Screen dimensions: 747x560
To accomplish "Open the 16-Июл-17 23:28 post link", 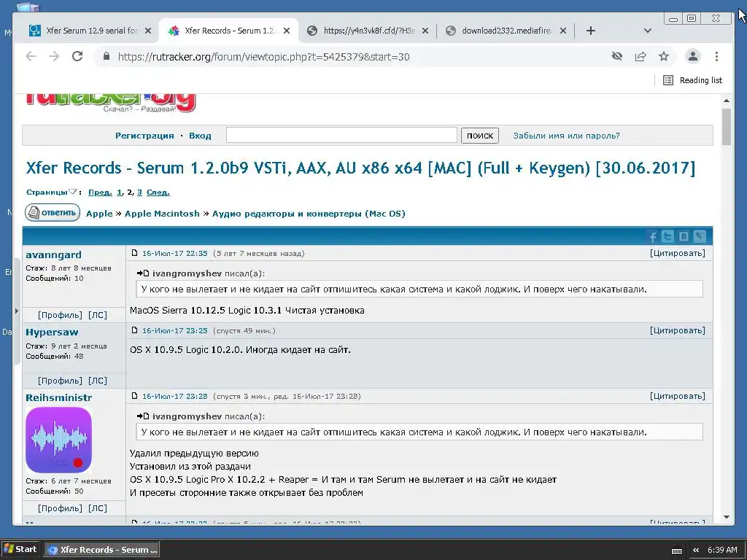I will pyautogui.click(x=175, y=396).
